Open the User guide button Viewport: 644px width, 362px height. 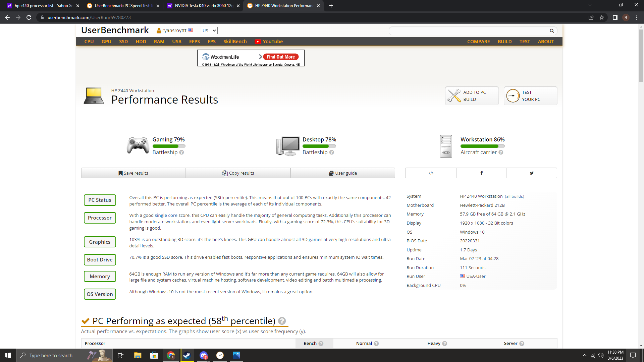[x=343, y=173]
